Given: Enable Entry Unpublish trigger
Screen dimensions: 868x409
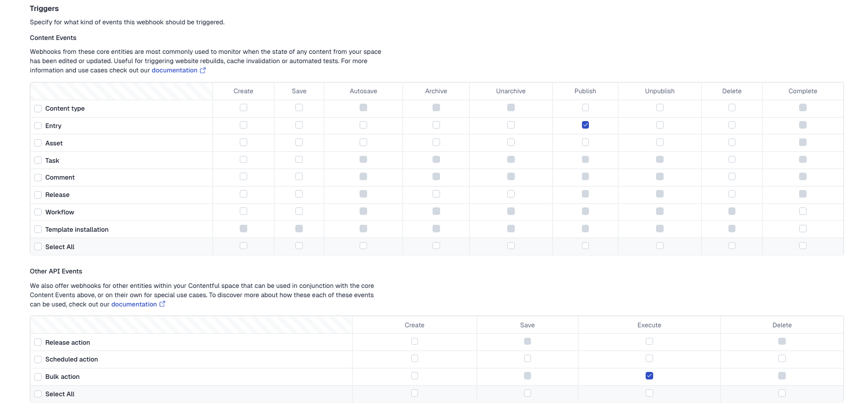Looking at the screenshot, I should (660, 125).
